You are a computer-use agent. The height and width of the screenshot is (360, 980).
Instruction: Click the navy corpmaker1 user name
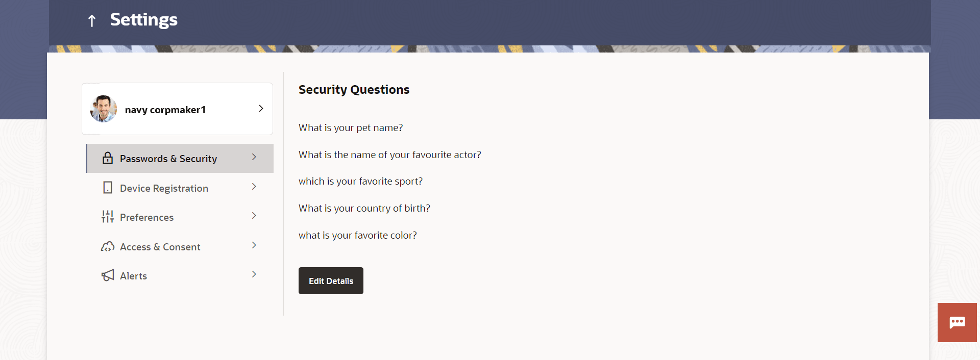click(165, 110)
